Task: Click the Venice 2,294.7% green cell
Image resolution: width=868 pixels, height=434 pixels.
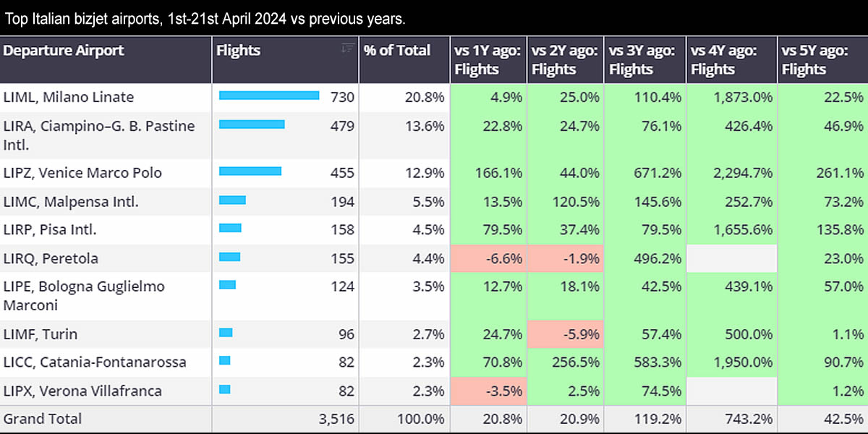Action: coord(731,173)
